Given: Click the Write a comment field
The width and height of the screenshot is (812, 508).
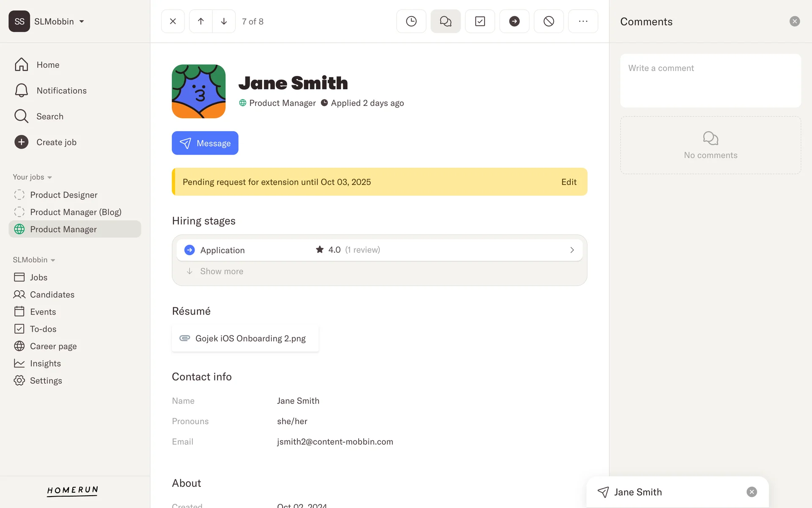Looking at the screenshot, I should pos(710,80).
